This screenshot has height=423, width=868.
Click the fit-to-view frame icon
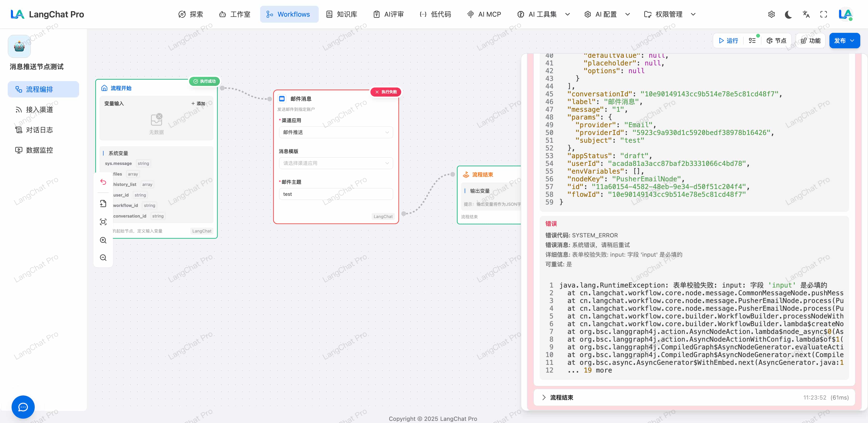tap(103, 222)
